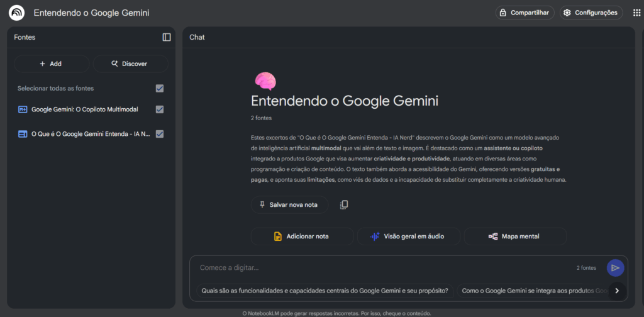Select suggestion Como o Google Gemini se integra
The height and width of the screenshot is (317, 644).
pos(532,291)
